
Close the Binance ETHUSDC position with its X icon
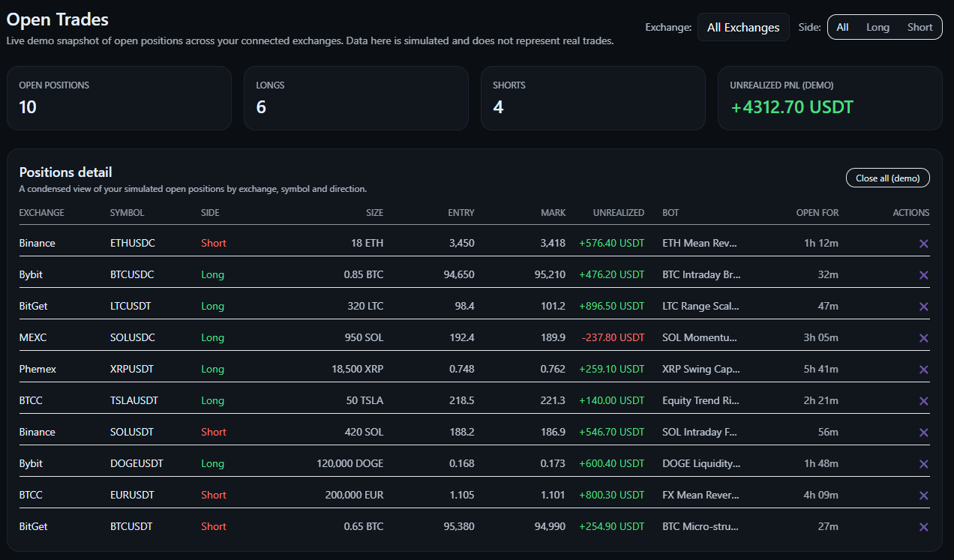[x=924, y=243]
